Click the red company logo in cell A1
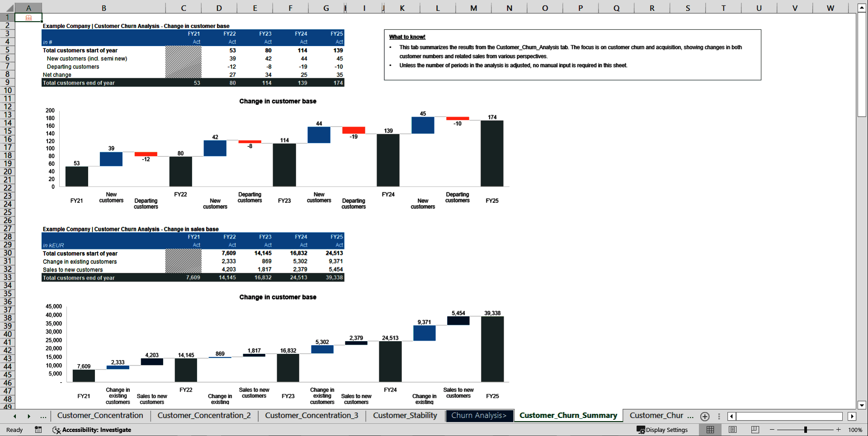 (28, 17)
